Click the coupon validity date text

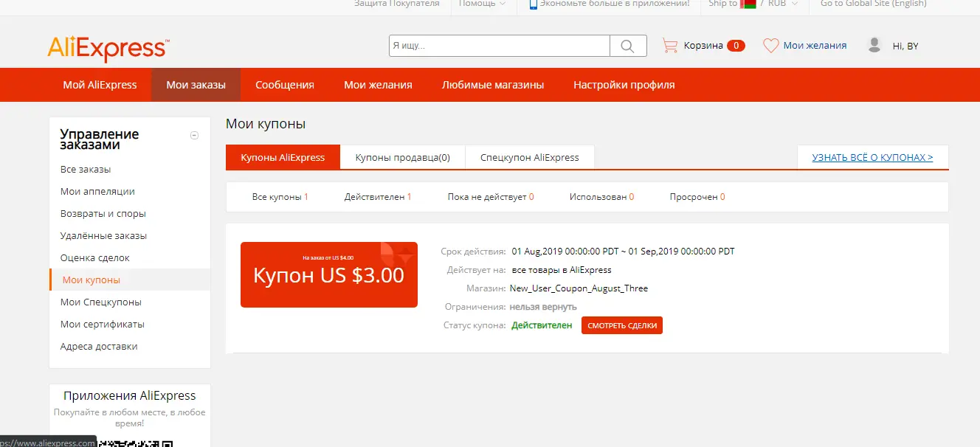click(624, 252)
